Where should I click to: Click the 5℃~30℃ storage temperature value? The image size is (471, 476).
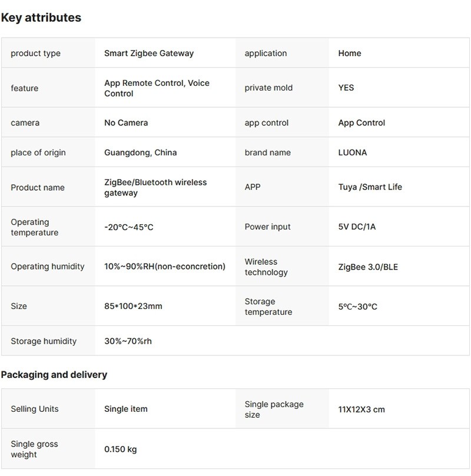tap(357, 307)
